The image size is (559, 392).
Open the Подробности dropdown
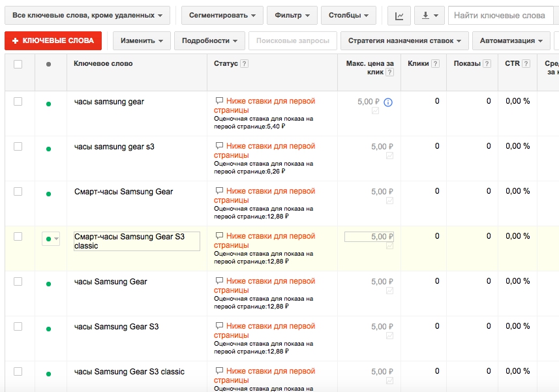pyautogui.click(x=209, y=40)
